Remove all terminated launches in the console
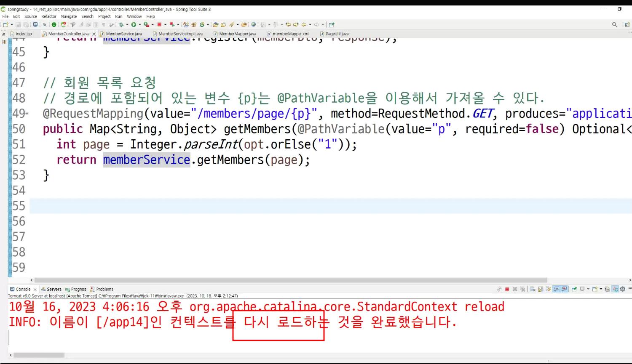The height and width of the screenshot is (364, 632). [522, 289]
